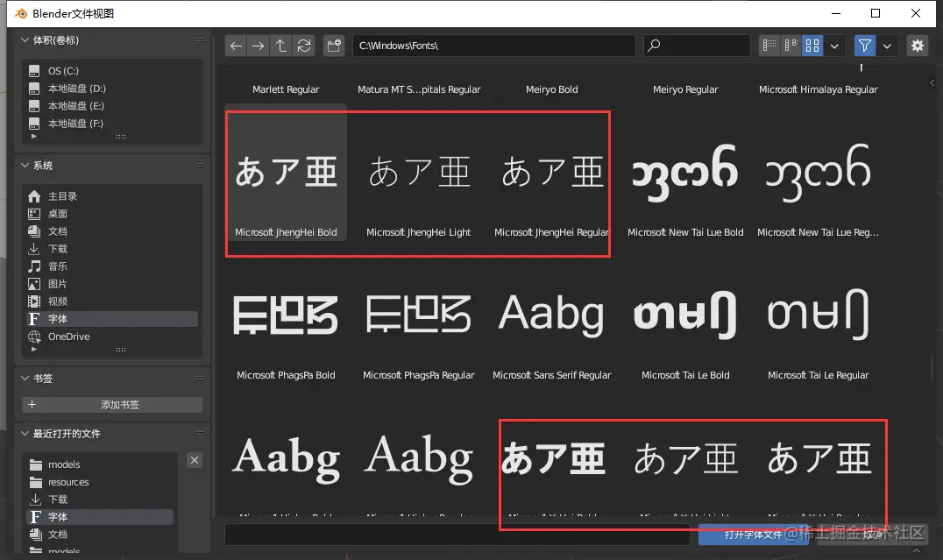Open display settings dropdown arrow
943x560 pixels.
(834, 46)
